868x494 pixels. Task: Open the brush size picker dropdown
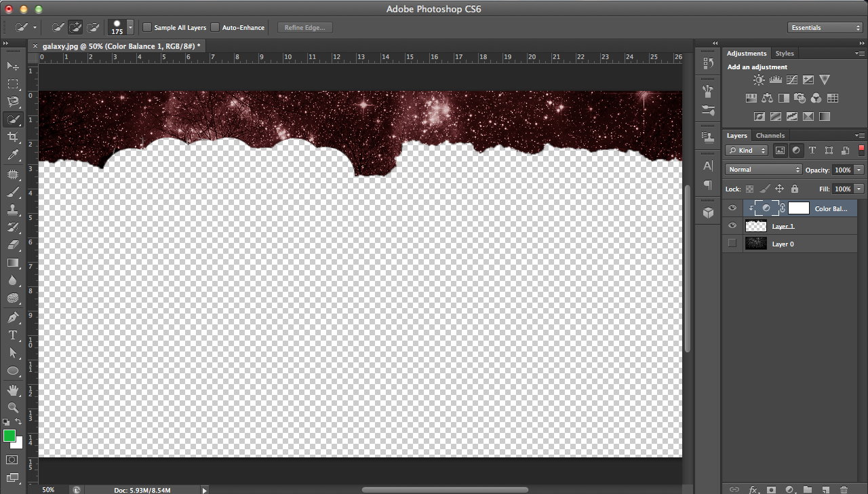pos(130,28)
